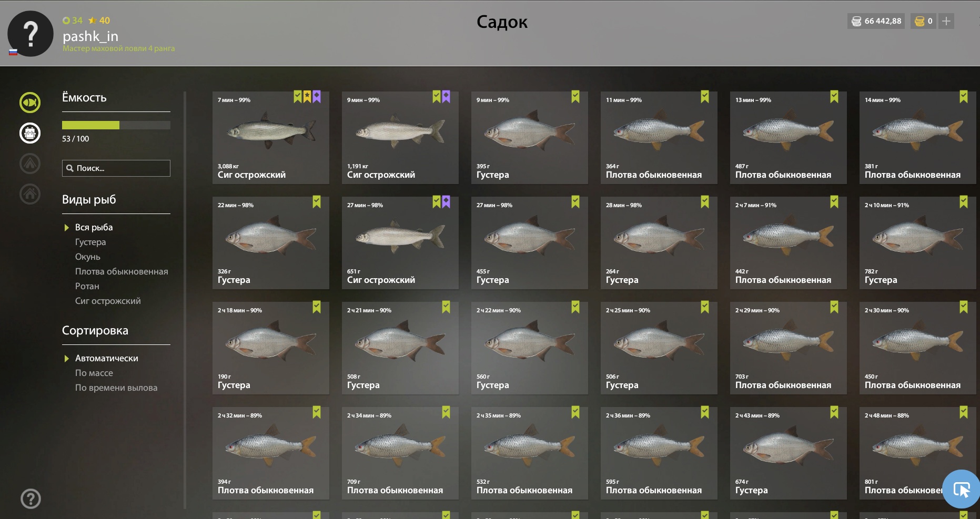
Task: Click the blue cursor overlay button
Action: click(x=961, y=489)
